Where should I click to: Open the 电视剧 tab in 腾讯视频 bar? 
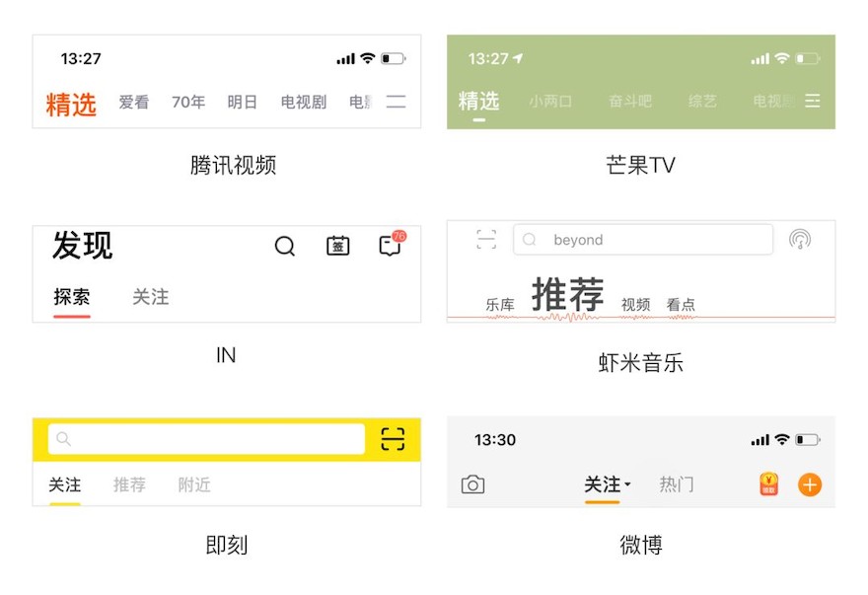[x=304, y=102]
